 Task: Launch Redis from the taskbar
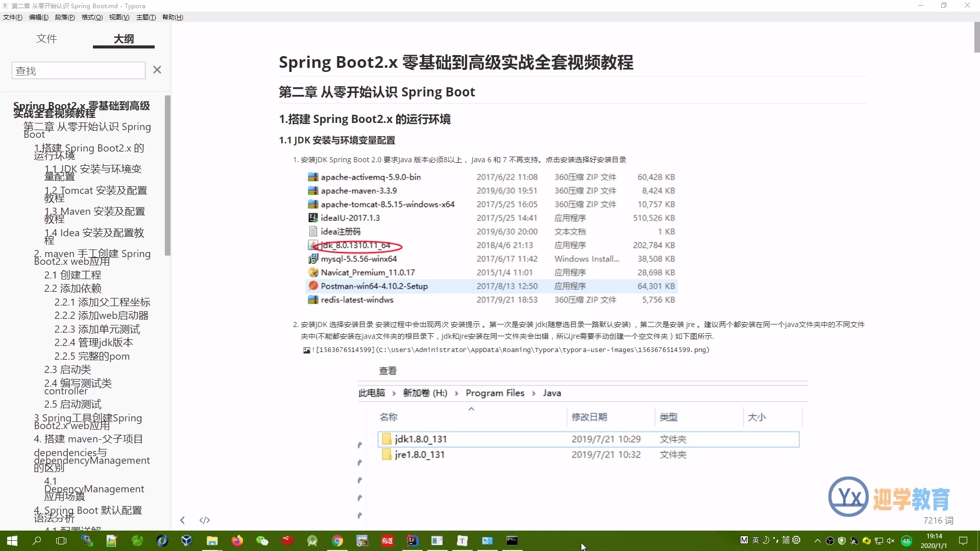pos(287,541)
